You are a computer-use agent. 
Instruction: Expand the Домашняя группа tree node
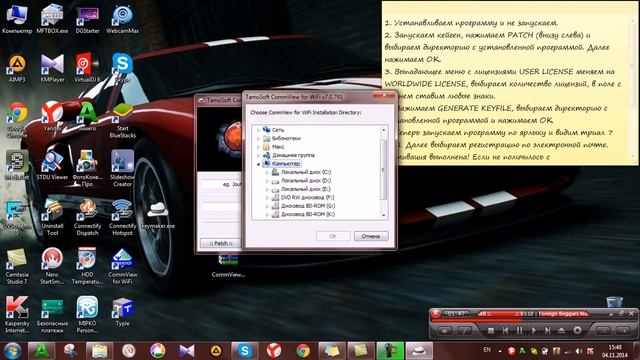click(258, 156)
